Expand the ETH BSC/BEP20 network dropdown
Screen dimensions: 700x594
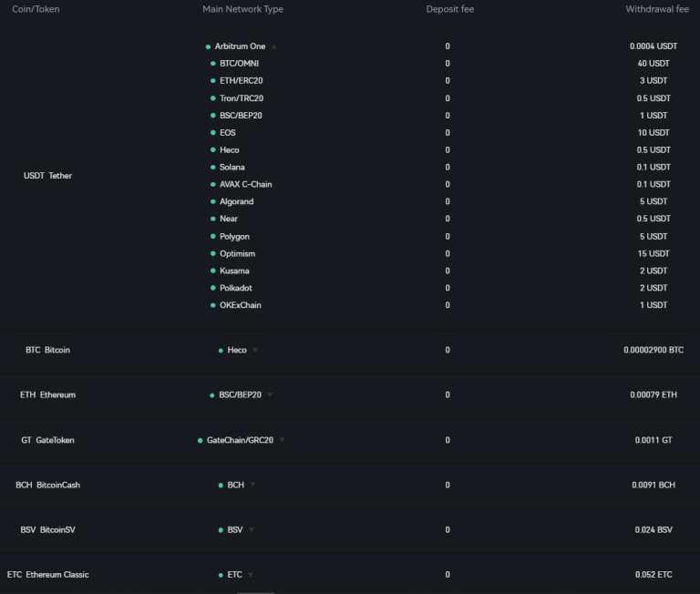(x=270, y=395)
